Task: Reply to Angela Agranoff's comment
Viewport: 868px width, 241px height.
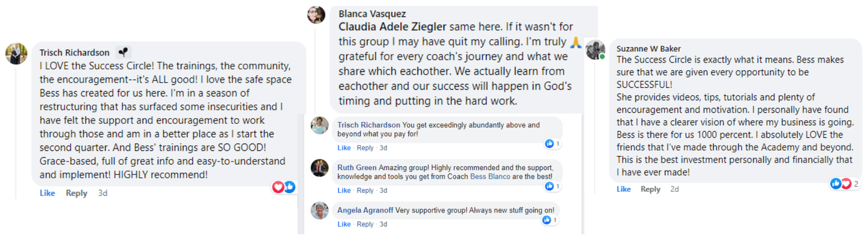Action: 365,224
